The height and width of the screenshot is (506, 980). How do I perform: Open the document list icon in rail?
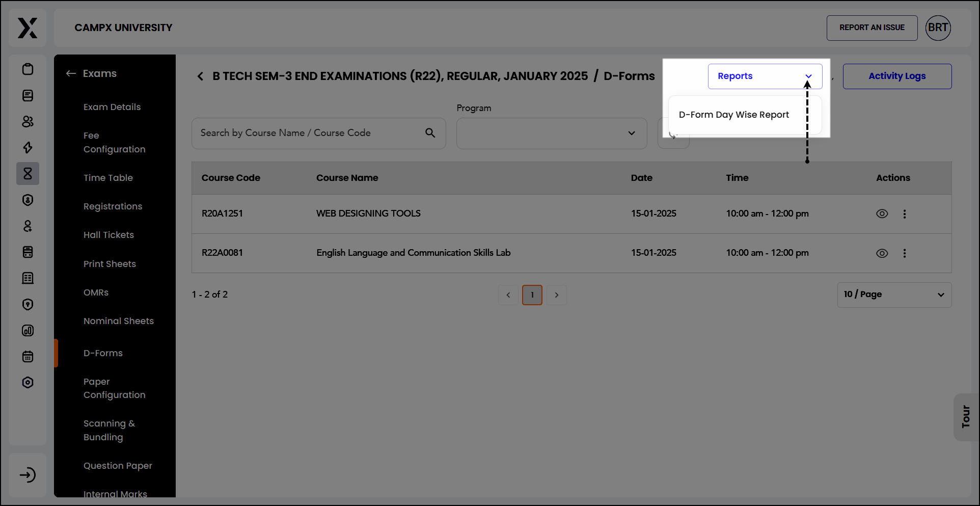pyautogui.click(x=28, y=95)
